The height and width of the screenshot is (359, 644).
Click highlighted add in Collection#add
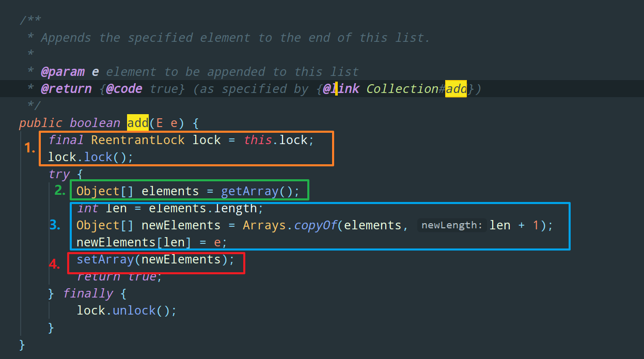pyautogui.click(x=456, y=89)
